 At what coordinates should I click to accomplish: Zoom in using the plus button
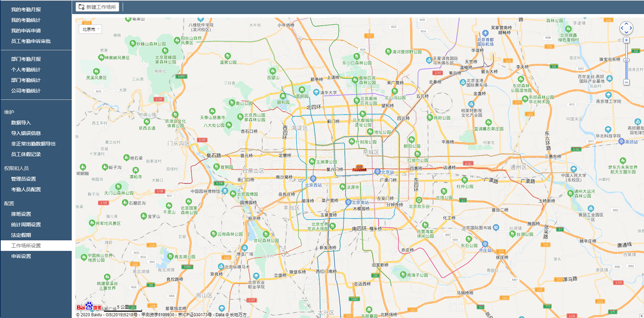(x=626, y=40)
